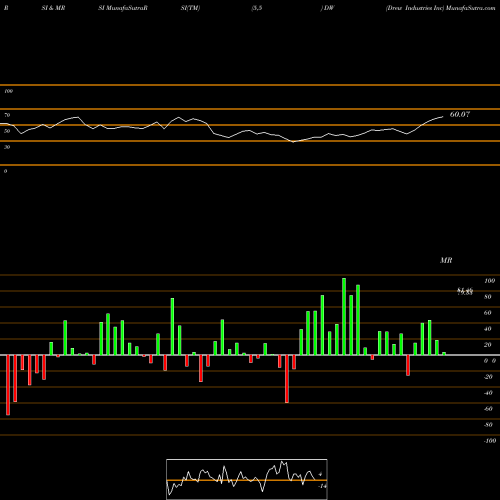Click the MR histogram axis label -20
Screen dimensions: 500x500
488,377
